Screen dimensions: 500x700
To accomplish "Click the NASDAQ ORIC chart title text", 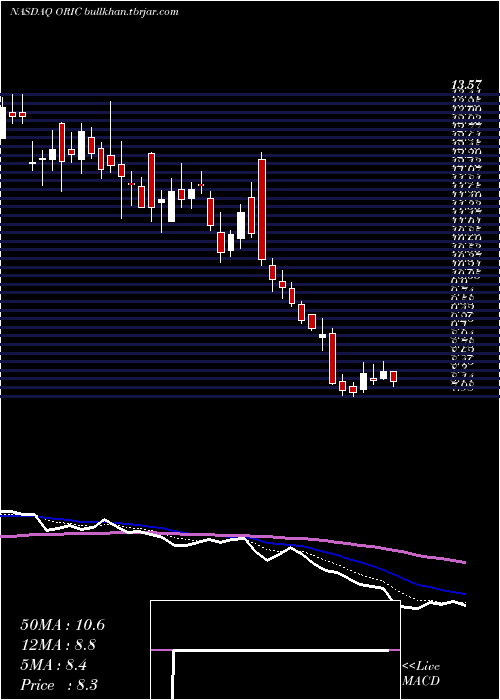I will pos(94,12).
